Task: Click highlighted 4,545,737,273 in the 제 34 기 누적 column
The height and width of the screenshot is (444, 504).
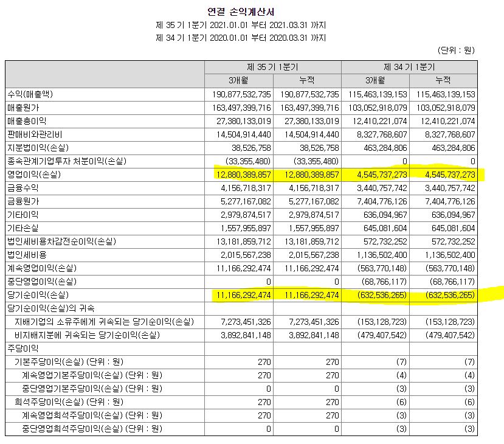Action: pyautogui.click(x=450, y=175)
